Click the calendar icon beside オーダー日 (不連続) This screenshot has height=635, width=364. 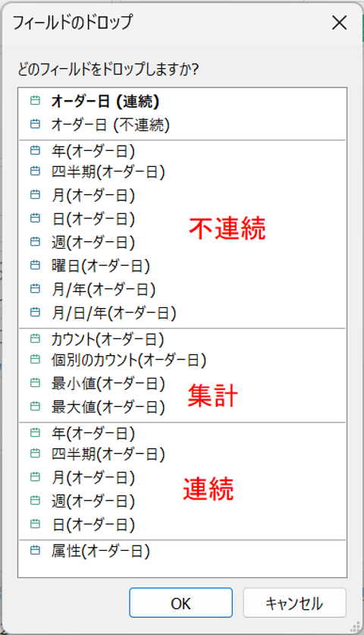[x=35, y=124]
